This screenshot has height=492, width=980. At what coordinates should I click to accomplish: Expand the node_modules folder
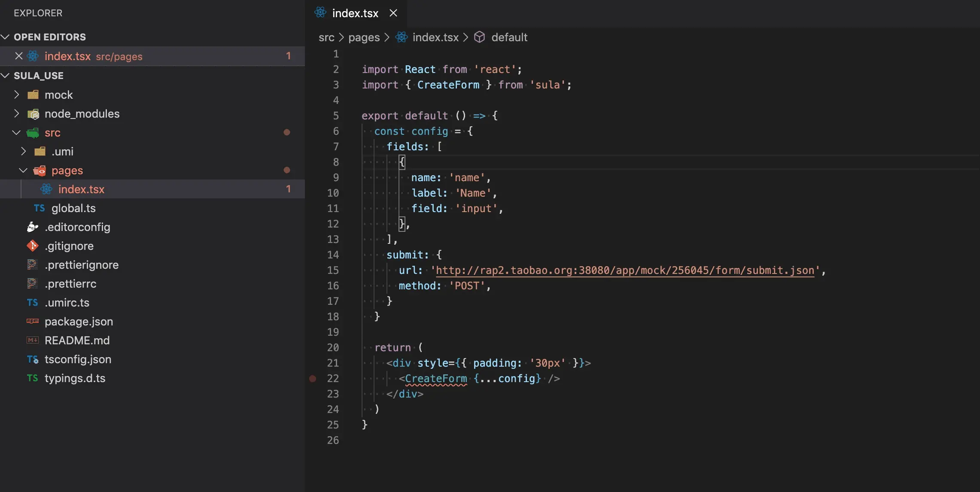click(16, 113)
